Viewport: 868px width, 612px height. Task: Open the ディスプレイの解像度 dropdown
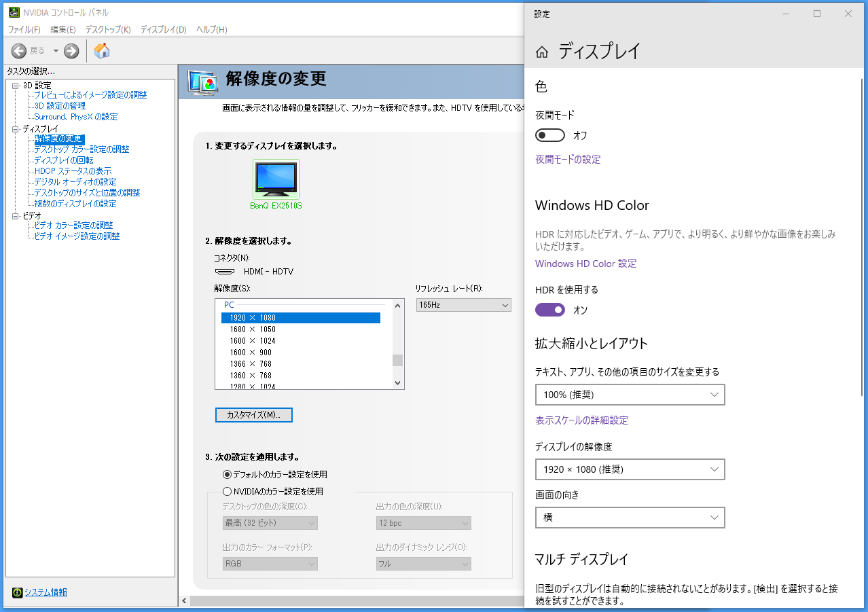(x=630, y=469)
